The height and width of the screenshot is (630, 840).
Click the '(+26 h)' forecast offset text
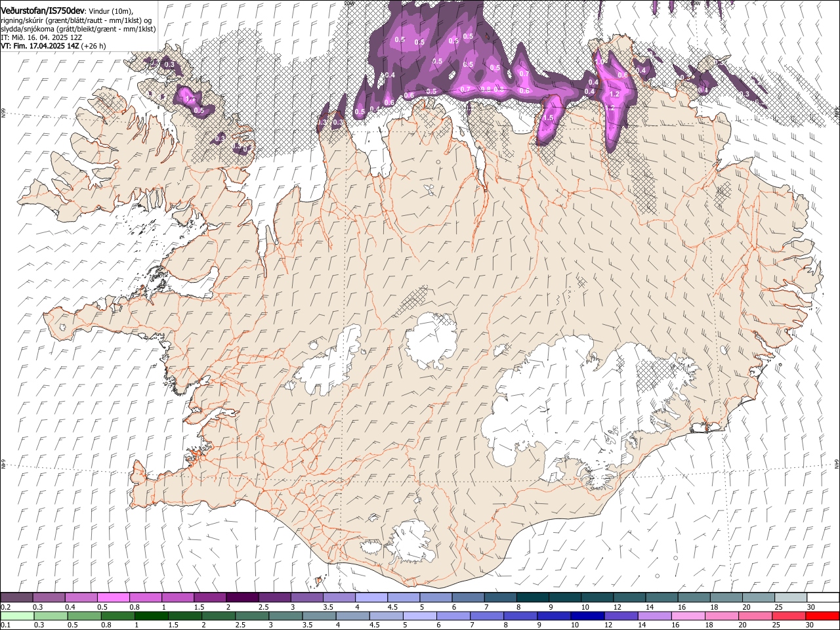94,46
